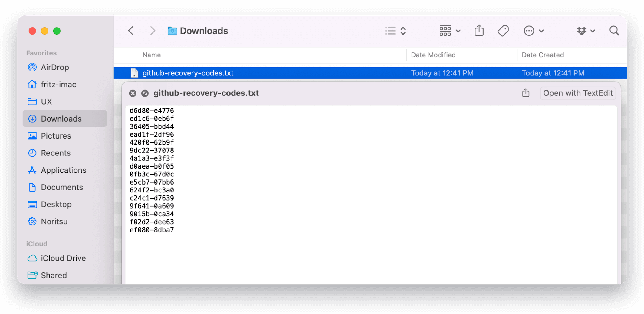Screen dimensions: 644x314
Task: Select AirDrop in the sidebar
Action: click(x=55, y=67)
